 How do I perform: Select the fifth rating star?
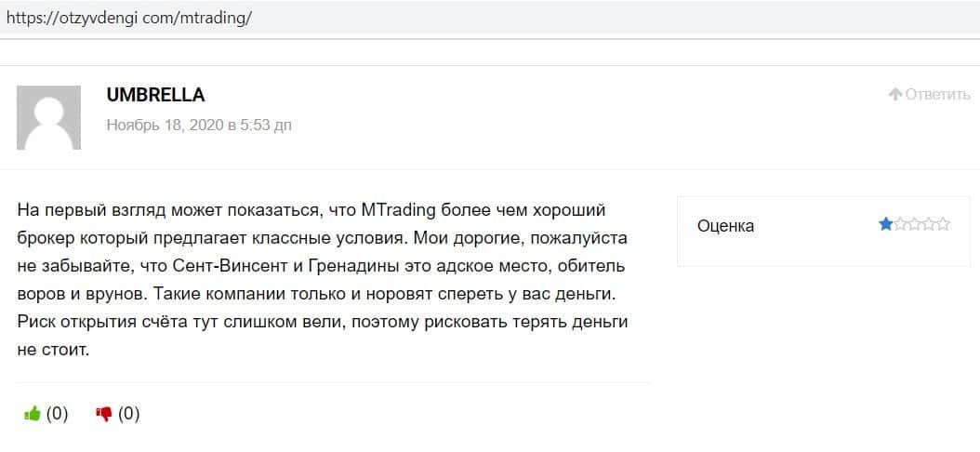pos(944,224)
